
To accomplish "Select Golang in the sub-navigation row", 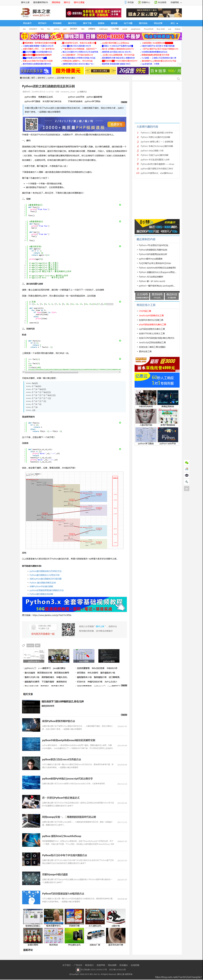I will pyautogui.click(x=177, y=29).
